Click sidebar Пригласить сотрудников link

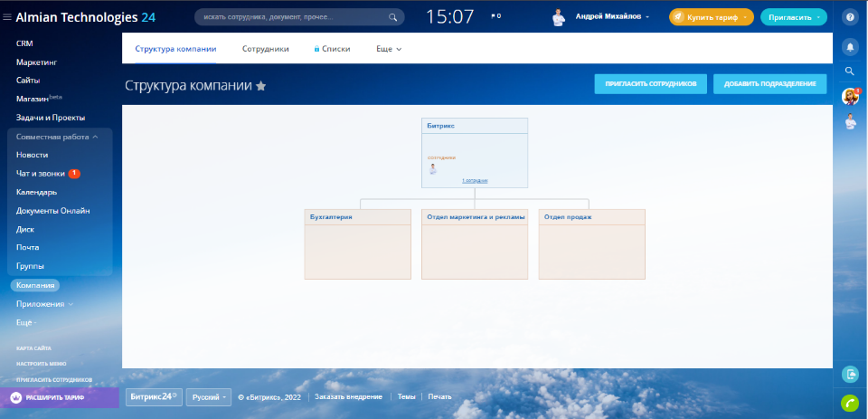pos(54,380)
